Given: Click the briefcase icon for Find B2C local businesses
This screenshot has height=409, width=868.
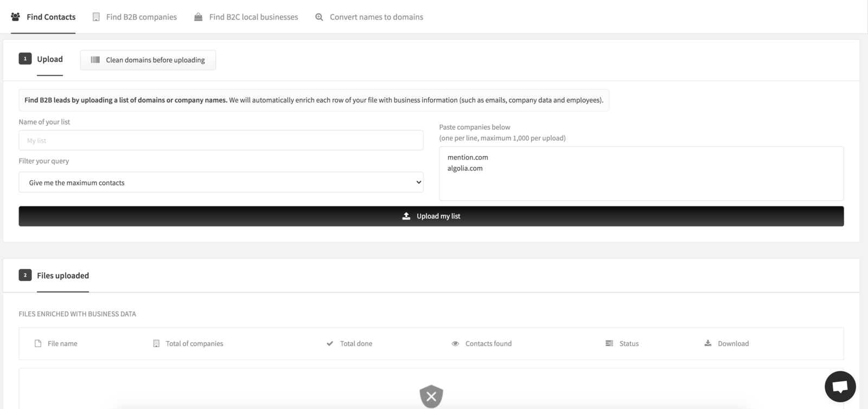Looking at the screenshot, I should (199, 16).
